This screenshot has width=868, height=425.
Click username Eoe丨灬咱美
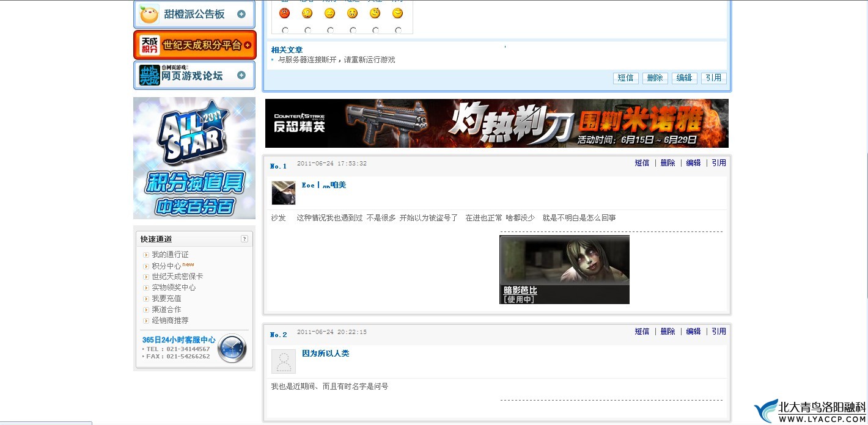(324, 185)
